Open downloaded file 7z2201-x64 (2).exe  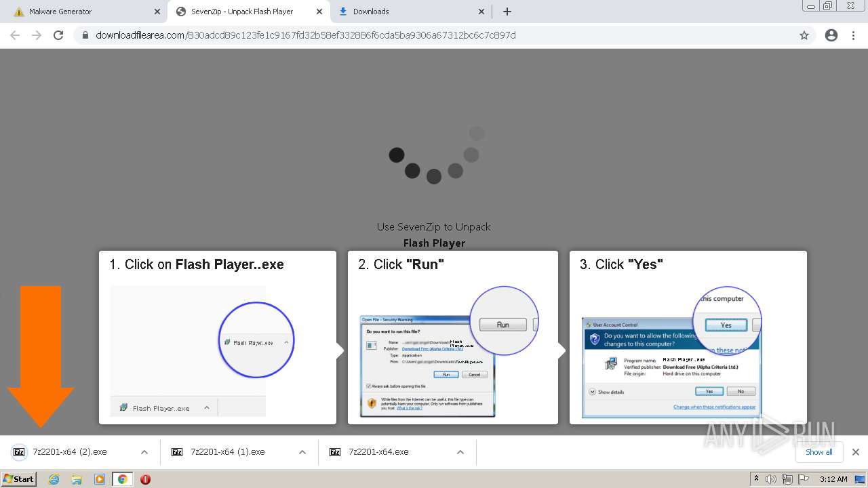[70, 452]
